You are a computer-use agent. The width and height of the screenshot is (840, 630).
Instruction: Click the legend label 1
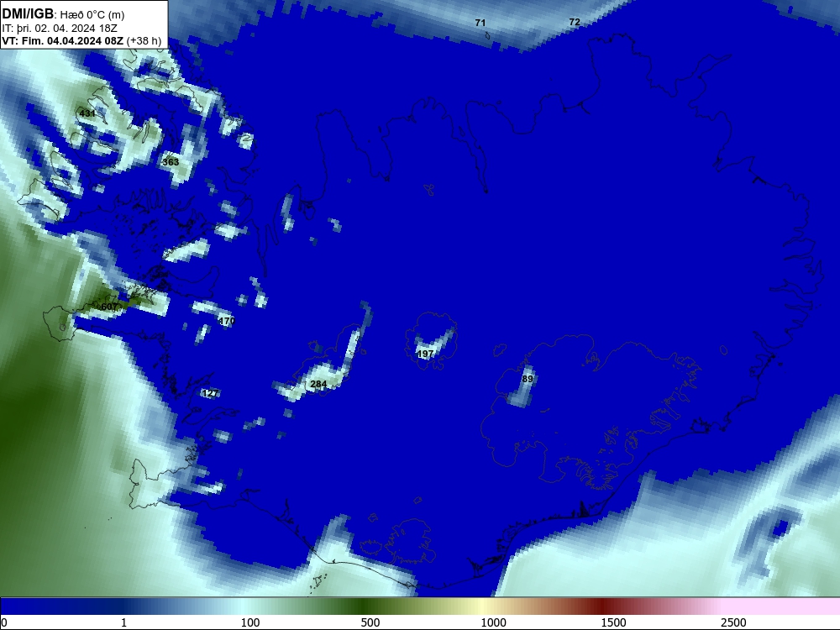pos(123,622)
